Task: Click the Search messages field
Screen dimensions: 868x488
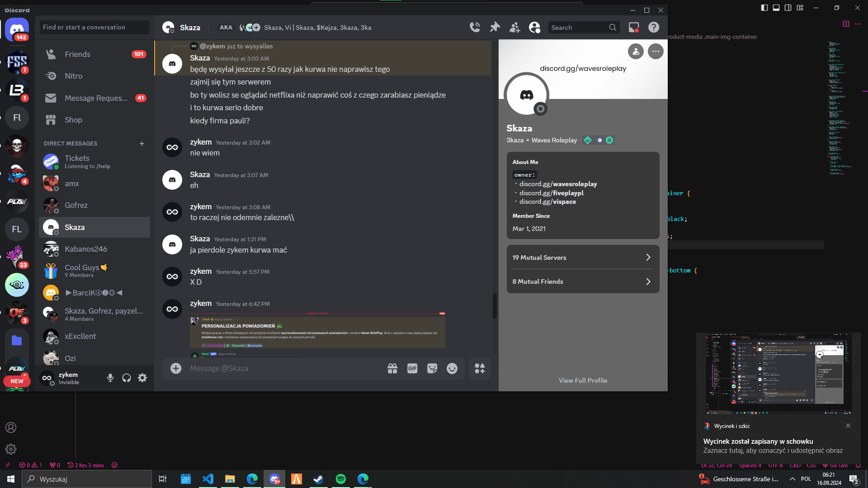Action: tap(583, 28)
